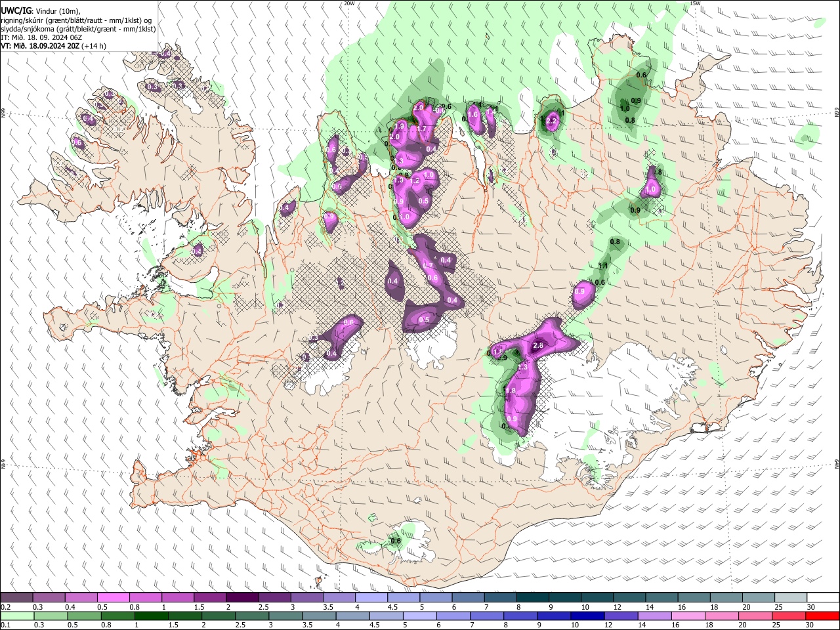This screenshot has height=630, width=840.
Task: Select the crimson 25 swatch in bottom legend row
Action: 789,616
